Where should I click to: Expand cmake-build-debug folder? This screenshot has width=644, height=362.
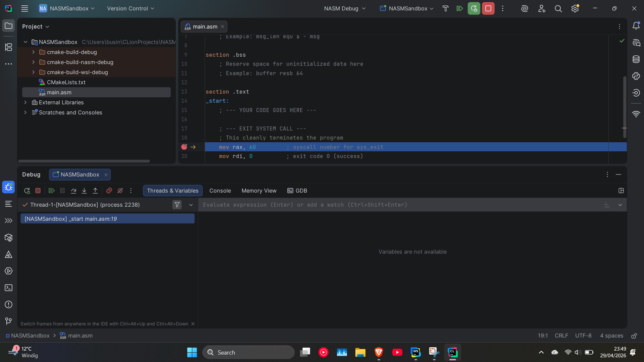pyautogui.click(x=33, y=52)
